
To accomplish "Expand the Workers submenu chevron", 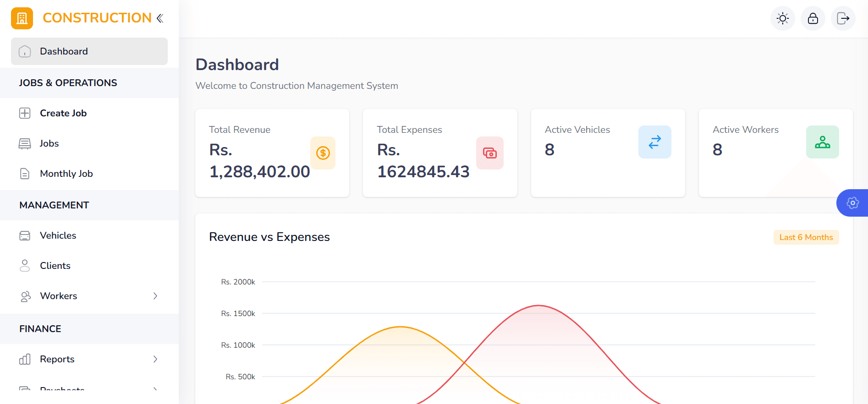I will click(155, 296).
